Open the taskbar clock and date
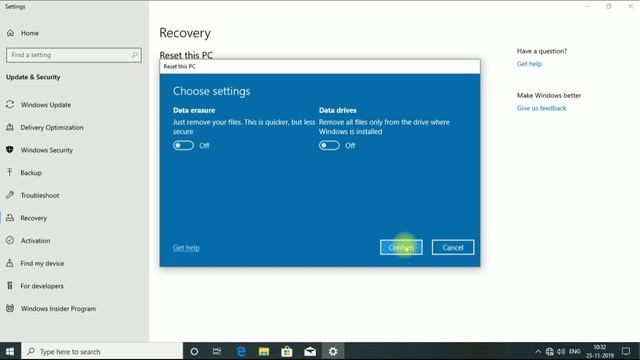640x360 pixels. pos(600,351)
